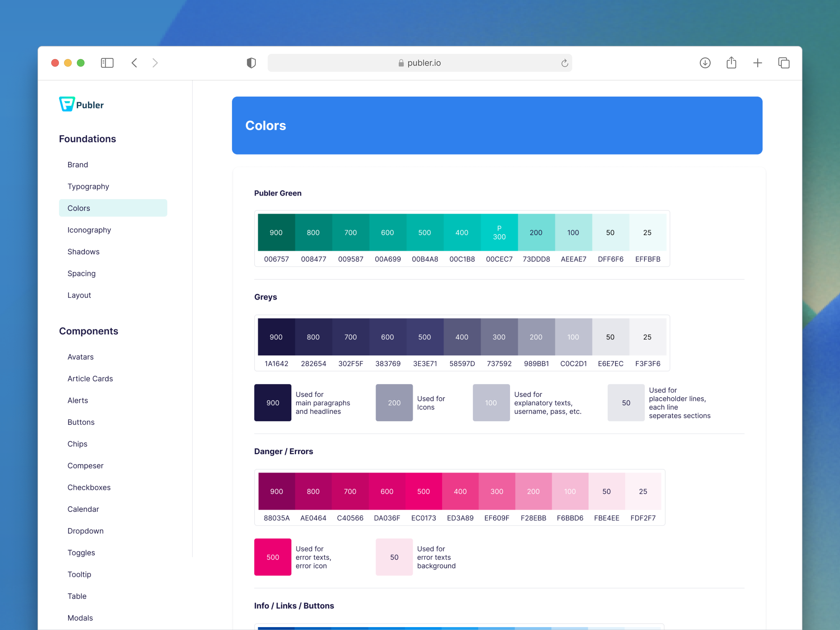The height and width of the screenshot is (630, 840).
Task: Open the Downloads list
Action: click(x=705, y=63)
